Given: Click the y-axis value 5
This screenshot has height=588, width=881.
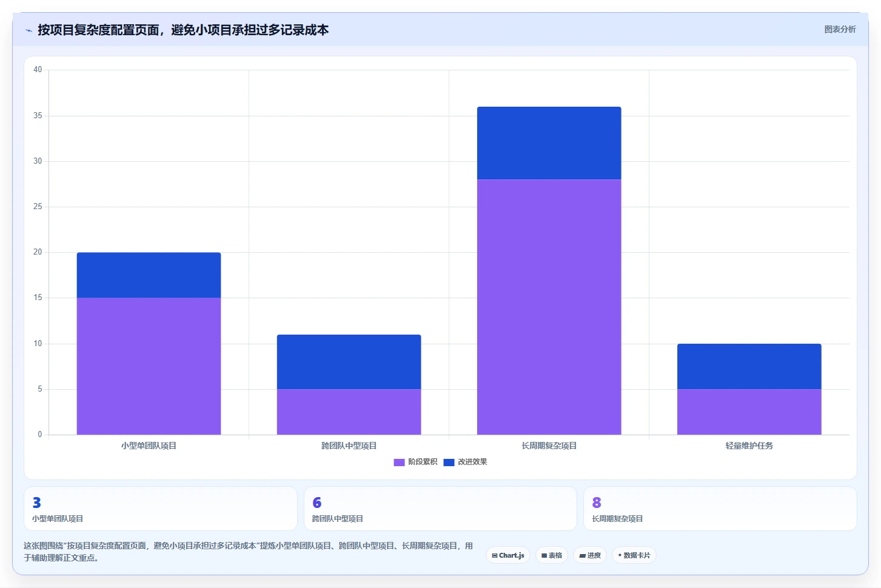Looking at the screenshot, I should (x=39, y=389).
